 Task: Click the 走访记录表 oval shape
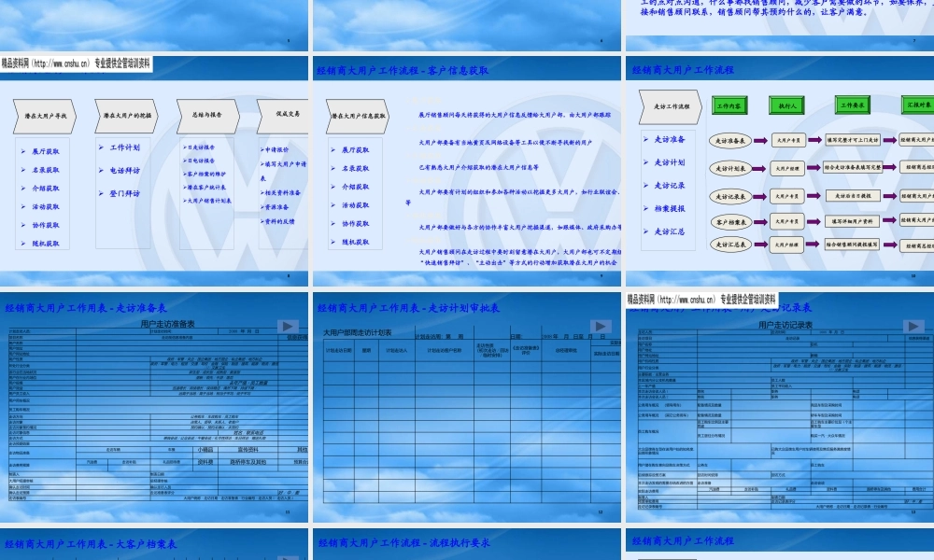730,196
